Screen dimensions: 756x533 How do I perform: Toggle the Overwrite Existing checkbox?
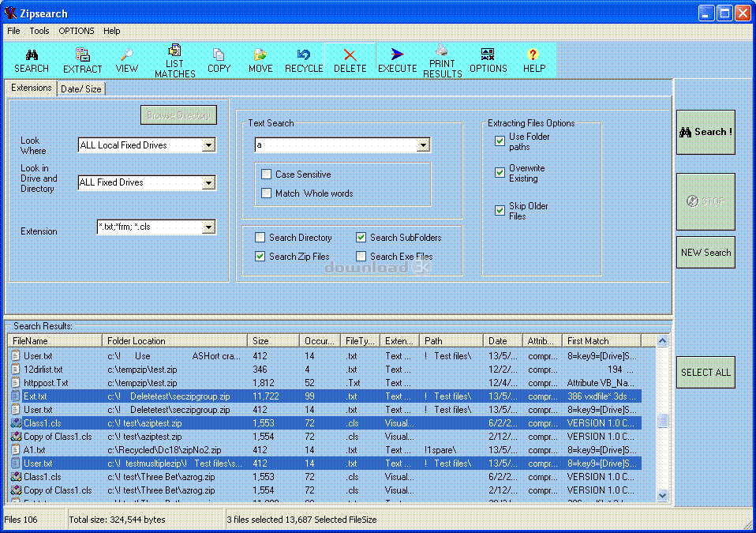point(500,173)
